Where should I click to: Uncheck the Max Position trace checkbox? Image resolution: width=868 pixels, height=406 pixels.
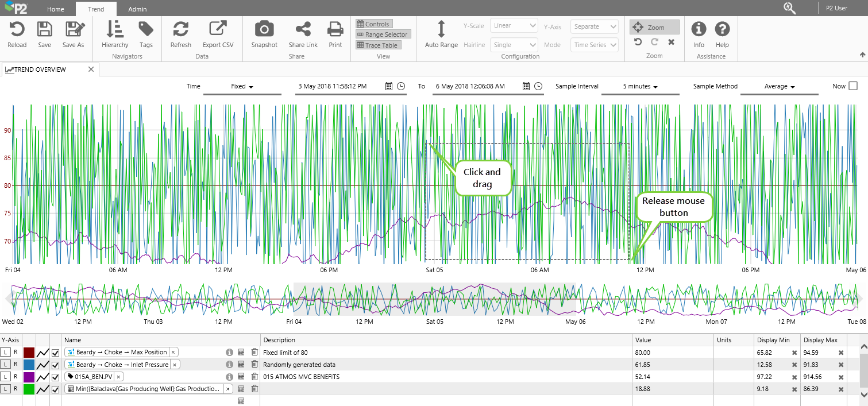pos(56,353)
